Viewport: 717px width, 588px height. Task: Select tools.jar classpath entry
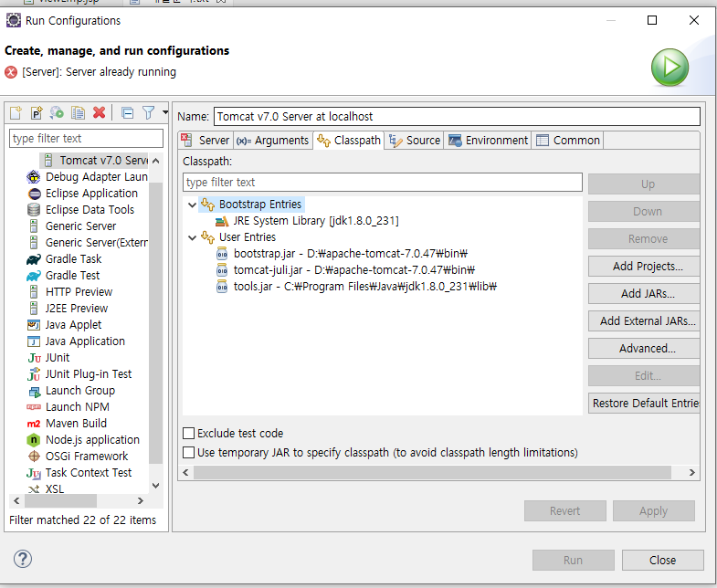355,287
